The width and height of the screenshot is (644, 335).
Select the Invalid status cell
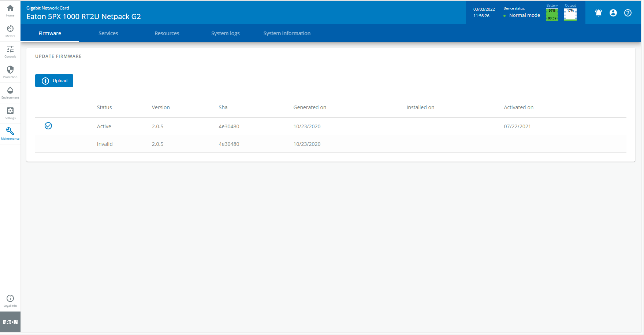click(x=105, y=144)
